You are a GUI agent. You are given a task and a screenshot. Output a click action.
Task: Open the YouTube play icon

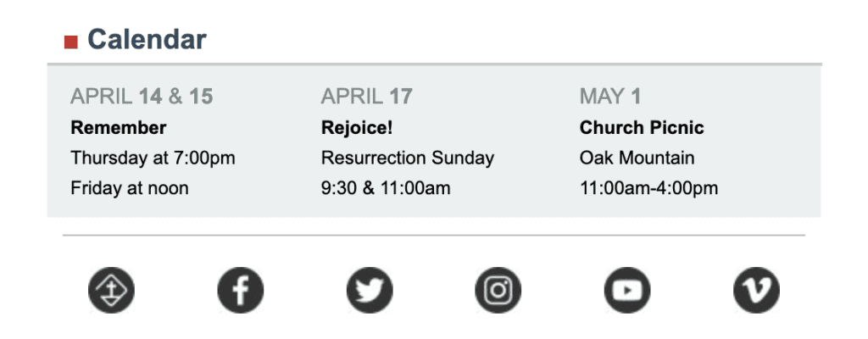pyautogui.click(x=627, y=290)
